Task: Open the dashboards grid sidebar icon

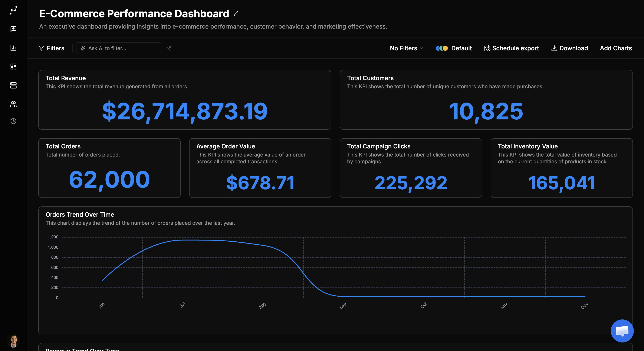Action: pos(13,66)
